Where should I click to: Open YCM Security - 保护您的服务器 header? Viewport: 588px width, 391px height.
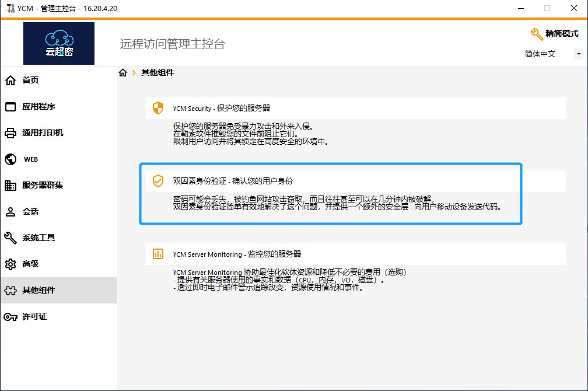[x=355, y=108]
